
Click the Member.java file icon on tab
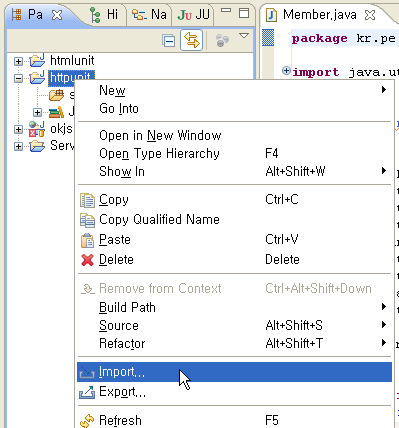[272, 15]
